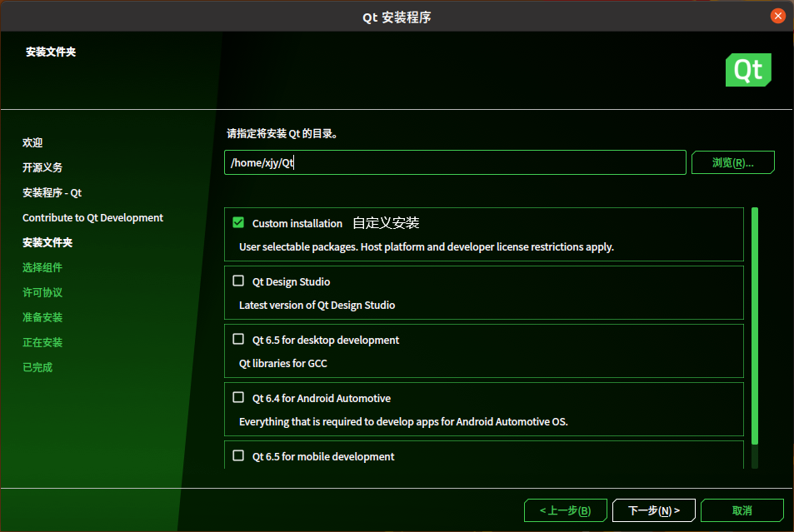Enable the Qt Design Studio checkbox
Image resolution: width=794 pixels, height=532 pixels.
click(238, 281)
